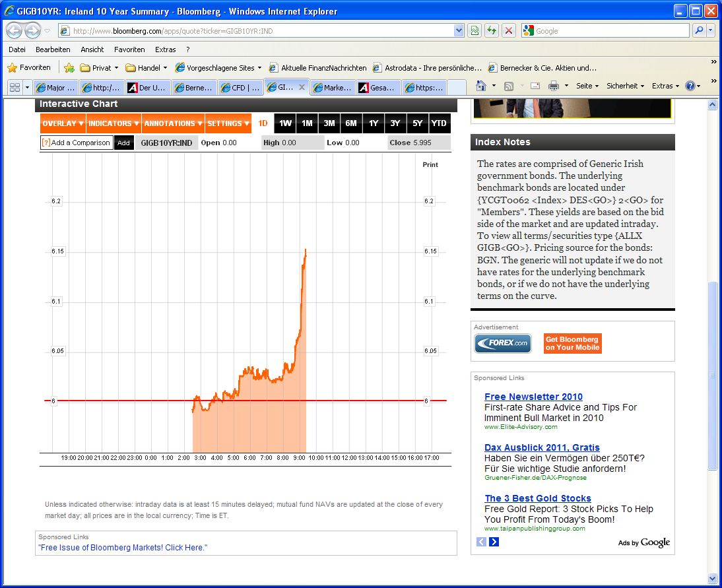
Task: Click the vertical scrollbar thumb
Action: tap(712, 376)
